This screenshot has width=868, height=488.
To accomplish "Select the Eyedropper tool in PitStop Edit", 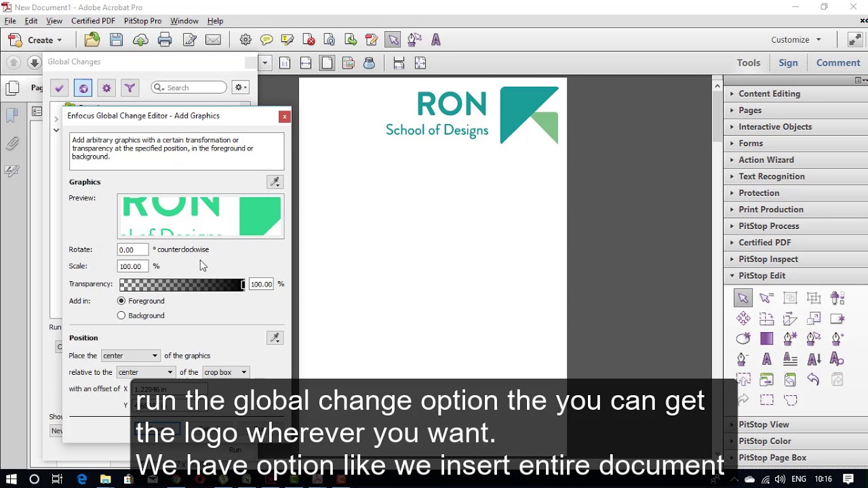I will coord(837,298).
